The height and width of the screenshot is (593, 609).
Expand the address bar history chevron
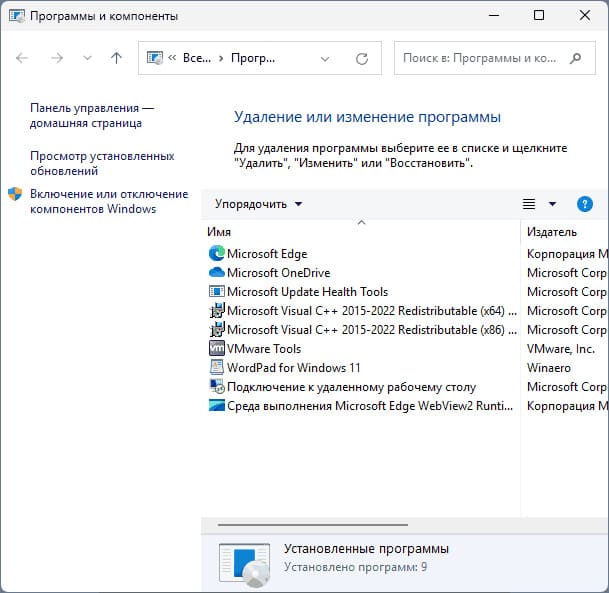point(325,59)
